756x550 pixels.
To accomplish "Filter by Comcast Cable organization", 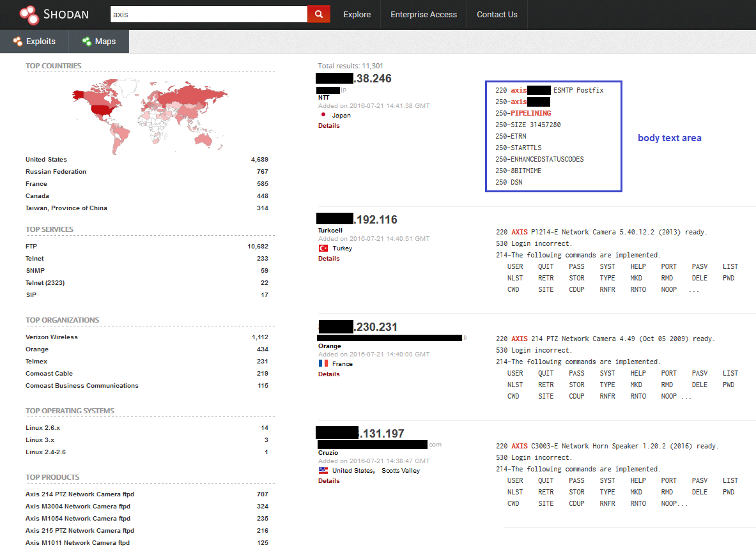I will click(x=49, y=373).
